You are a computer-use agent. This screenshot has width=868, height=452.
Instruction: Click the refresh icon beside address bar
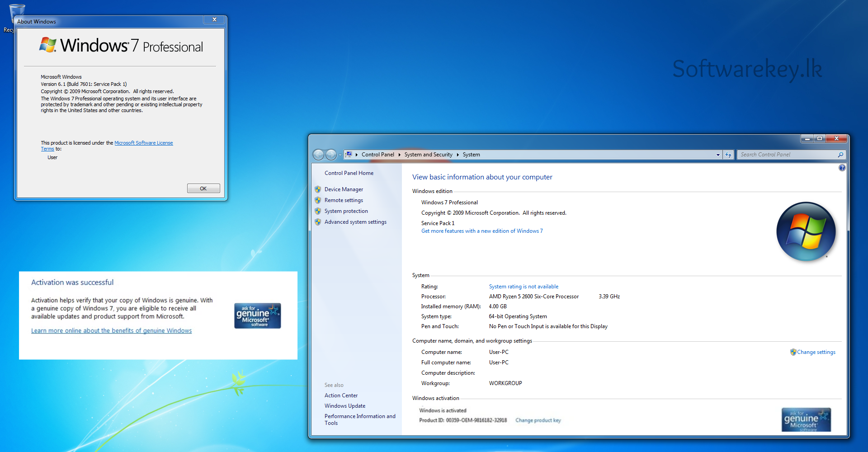(x=728, y=155)
